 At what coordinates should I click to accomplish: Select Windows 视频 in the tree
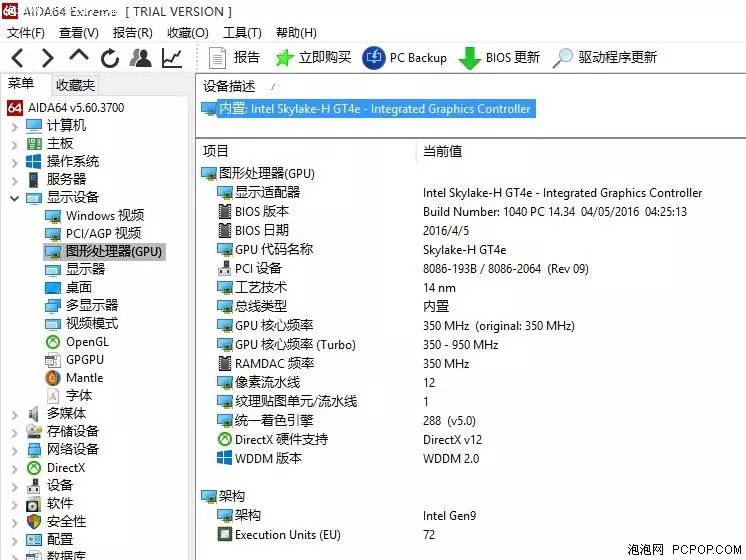94,216
